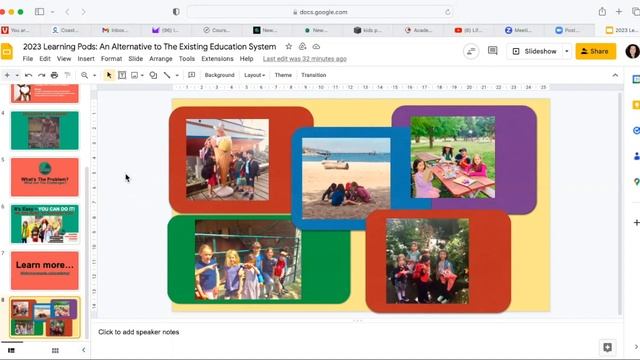
Task: Open the Gmail Inbox browser tab
Action: (x=115, y=30)
